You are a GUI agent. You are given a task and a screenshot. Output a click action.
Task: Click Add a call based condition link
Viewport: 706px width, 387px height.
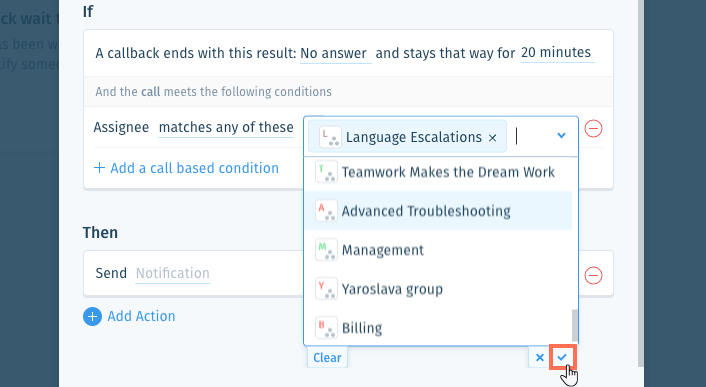tap(186, 168)
